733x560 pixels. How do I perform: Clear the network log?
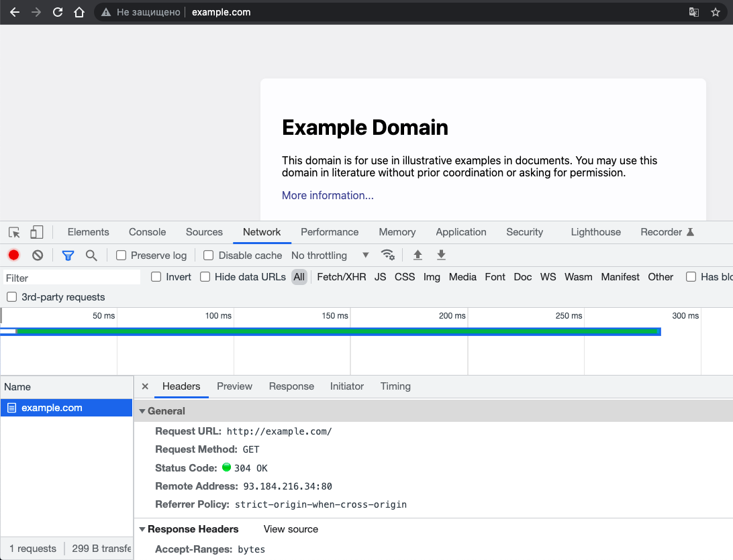pyautogui.click(x=38, y=255)
